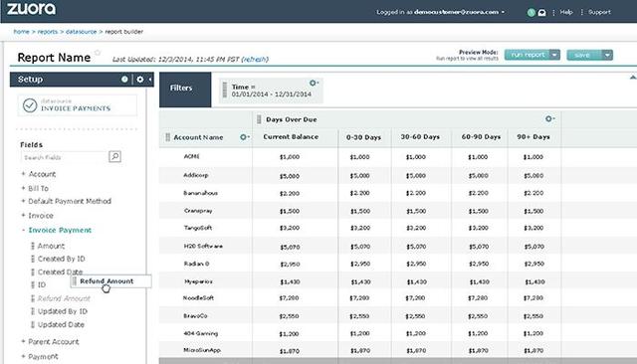Open the Time filter gear options
Screen dimensions: 637x364
[314, 84]
